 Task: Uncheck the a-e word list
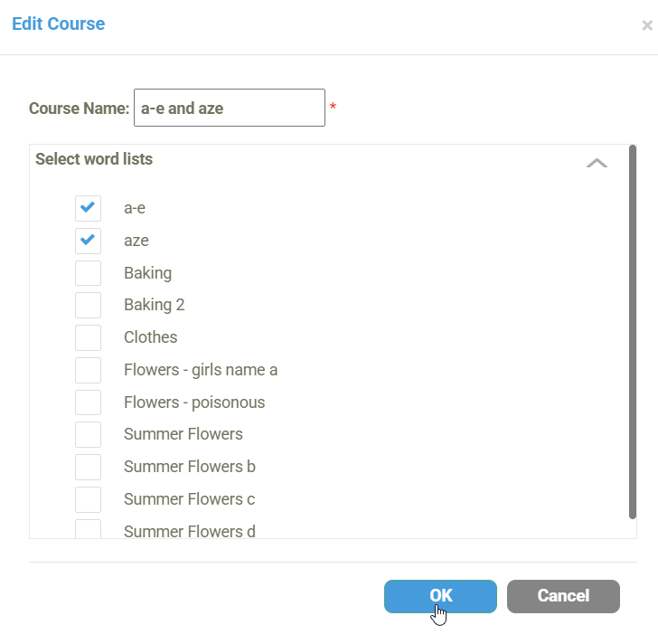pyautogui.click(x=88, y=208)
